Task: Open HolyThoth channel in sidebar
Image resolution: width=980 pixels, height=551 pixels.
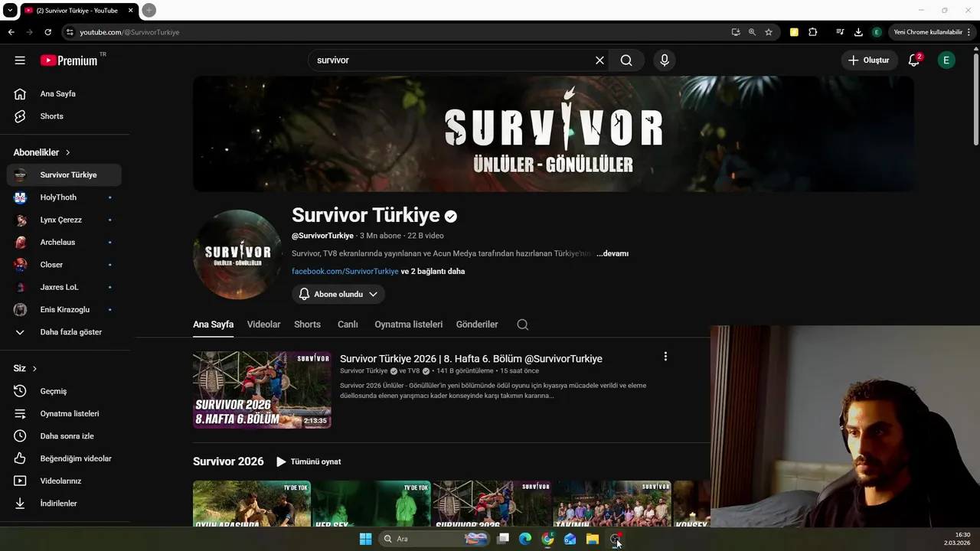Action: click(x=64, y=197)
